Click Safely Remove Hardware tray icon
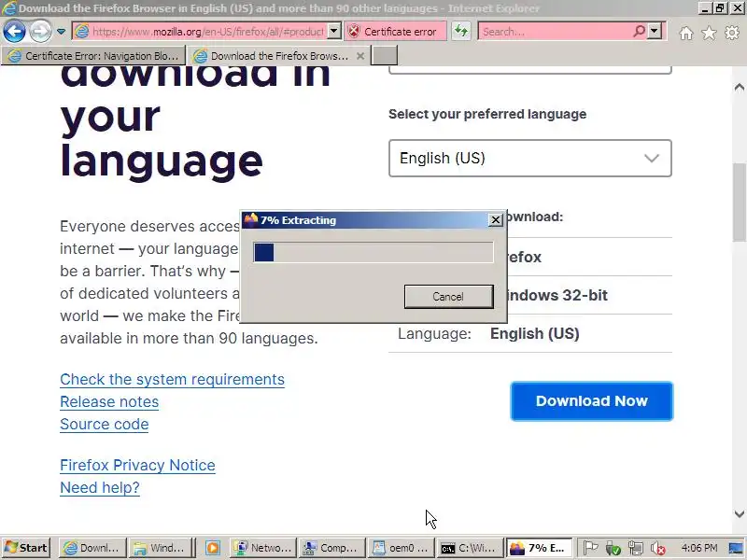The width and height of the screenshot is (747, 560). click(x=613, y=549)
